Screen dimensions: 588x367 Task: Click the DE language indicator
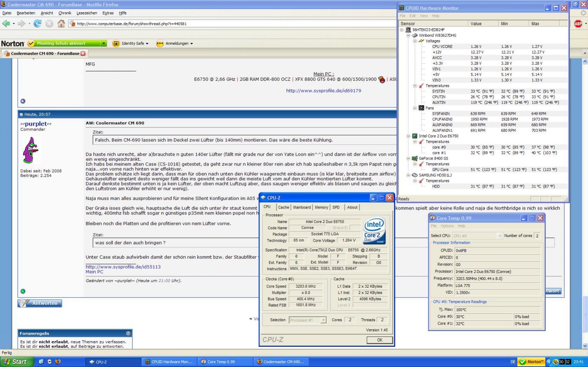click(513, 362)
